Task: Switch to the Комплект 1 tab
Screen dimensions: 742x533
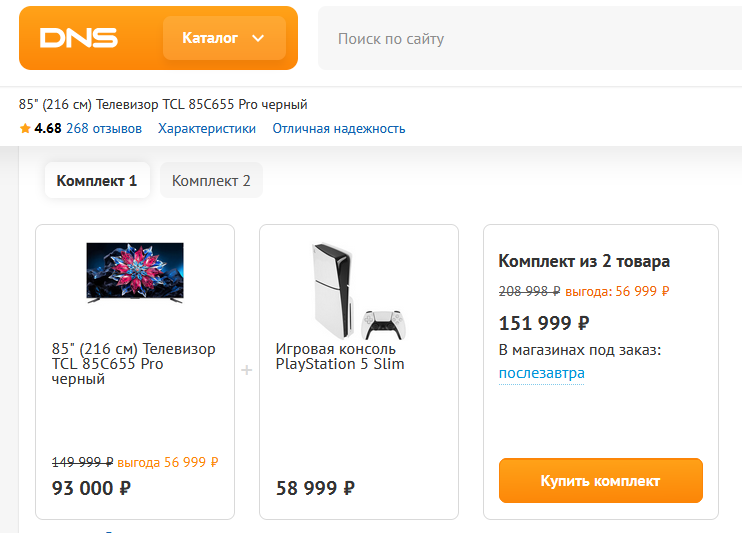Action: (97, 181)
